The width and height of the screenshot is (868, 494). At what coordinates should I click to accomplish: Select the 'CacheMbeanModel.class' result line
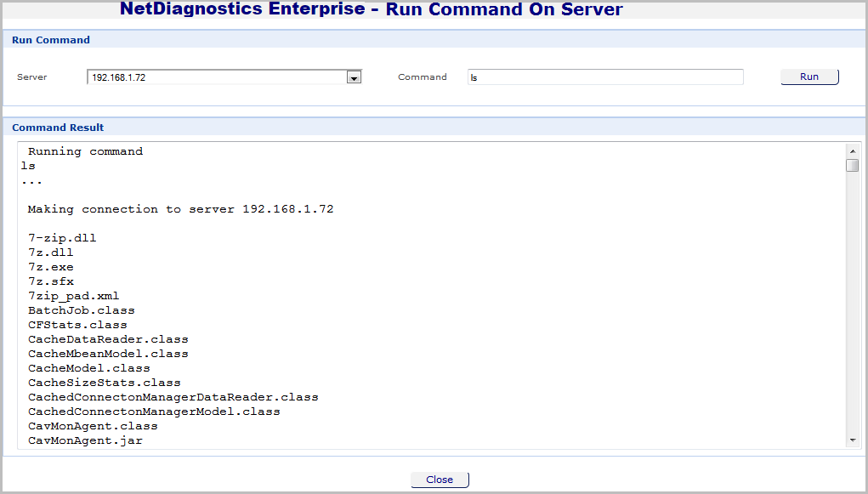(108, 354)
